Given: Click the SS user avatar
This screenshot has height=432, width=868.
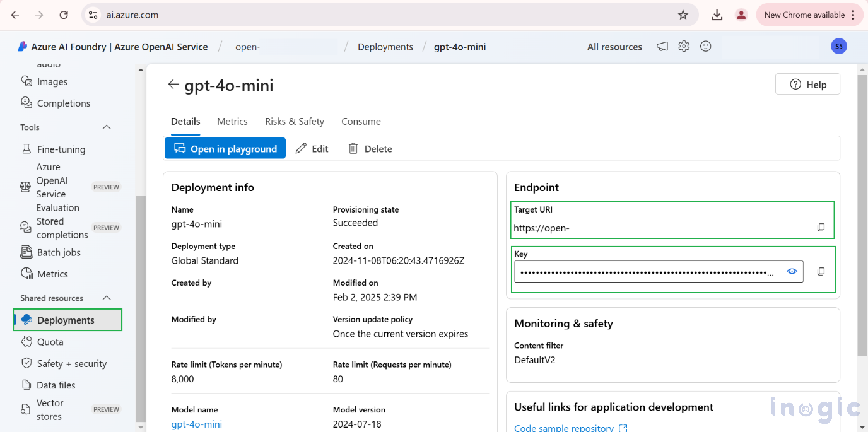Looking at the screenshot, I should point(838,46).
